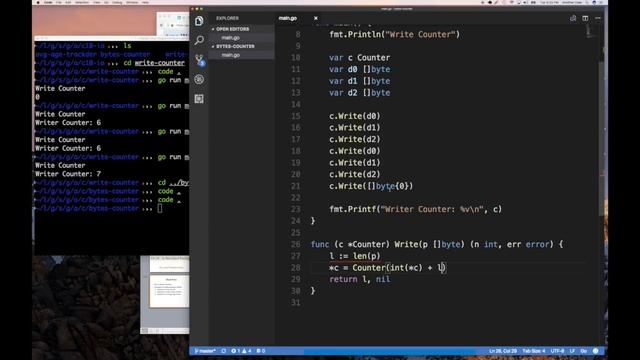Viewport: 640px width, 360px height.
Task: Click the fmt.Printf Writer Counter line
Action: [x=416, y=209]
